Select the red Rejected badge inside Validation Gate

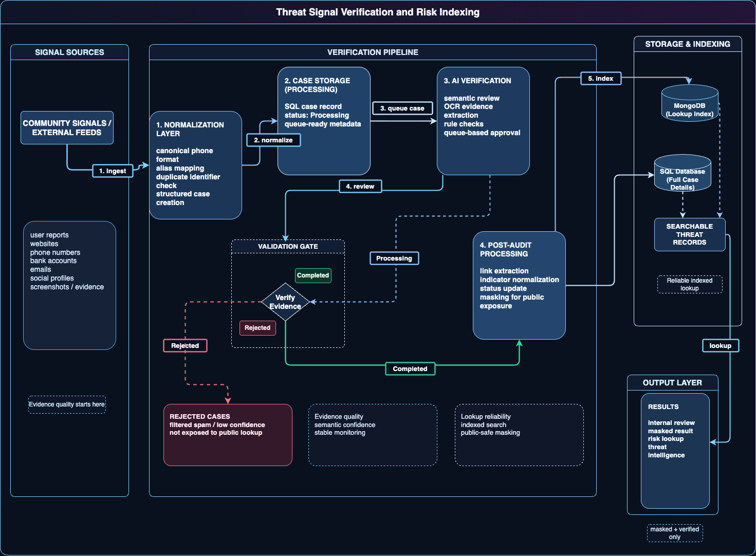point(257,328)
